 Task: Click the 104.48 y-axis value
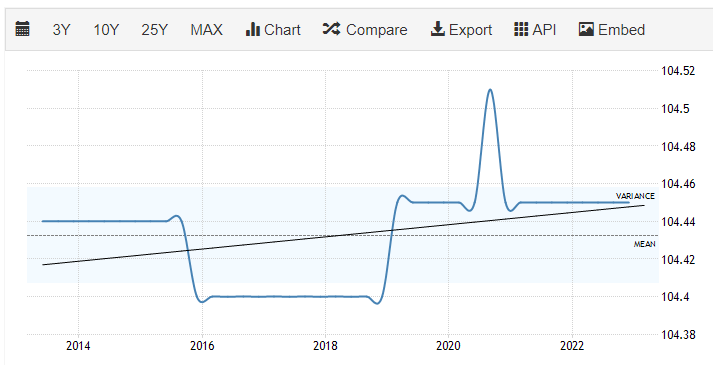point(678,146)
